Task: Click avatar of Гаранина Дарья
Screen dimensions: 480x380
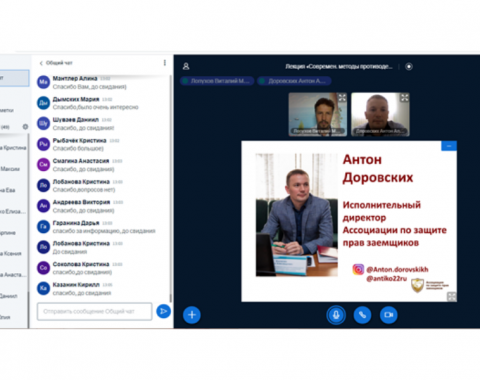Action: [x=43, y=227]
